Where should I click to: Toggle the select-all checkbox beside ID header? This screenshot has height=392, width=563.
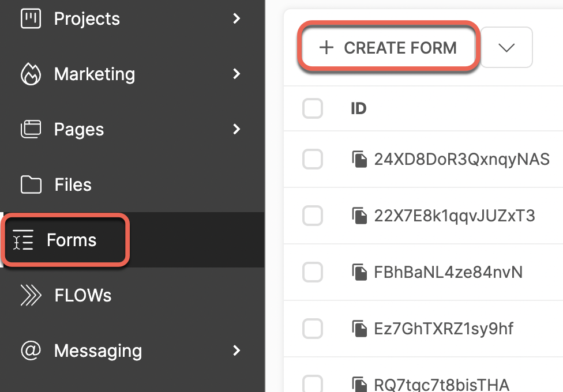coord(313,108)
